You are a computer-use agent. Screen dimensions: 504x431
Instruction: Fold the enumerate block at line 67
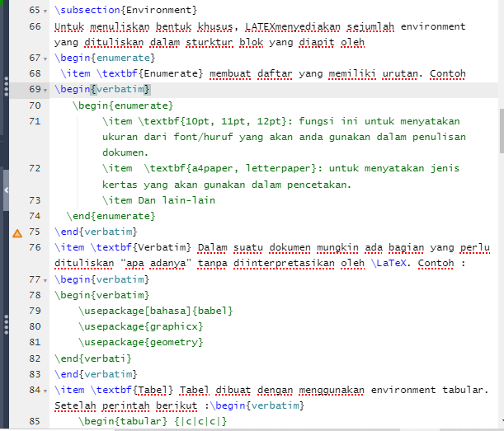(x=45, y=59)
